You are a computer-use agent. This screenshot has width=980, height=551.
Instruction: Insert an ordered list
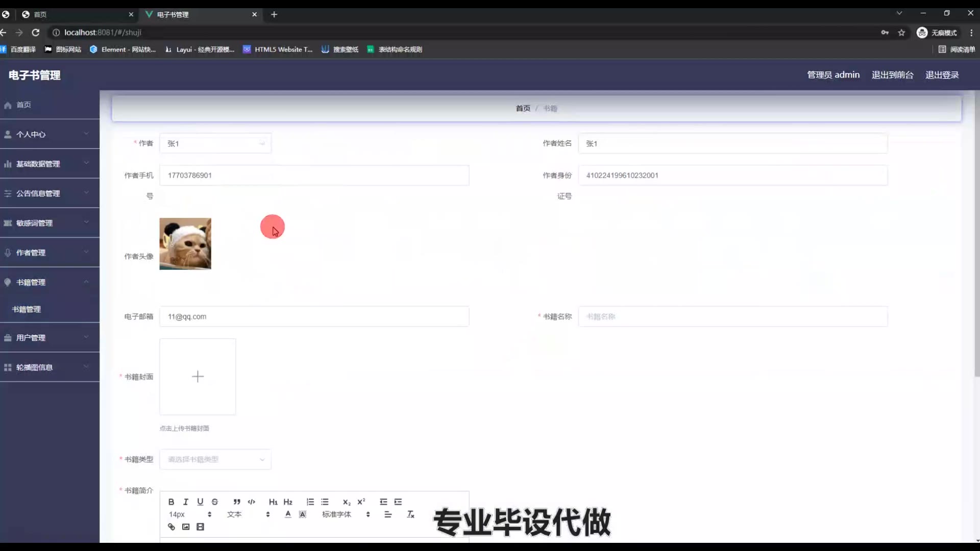[x=310, y=502]
